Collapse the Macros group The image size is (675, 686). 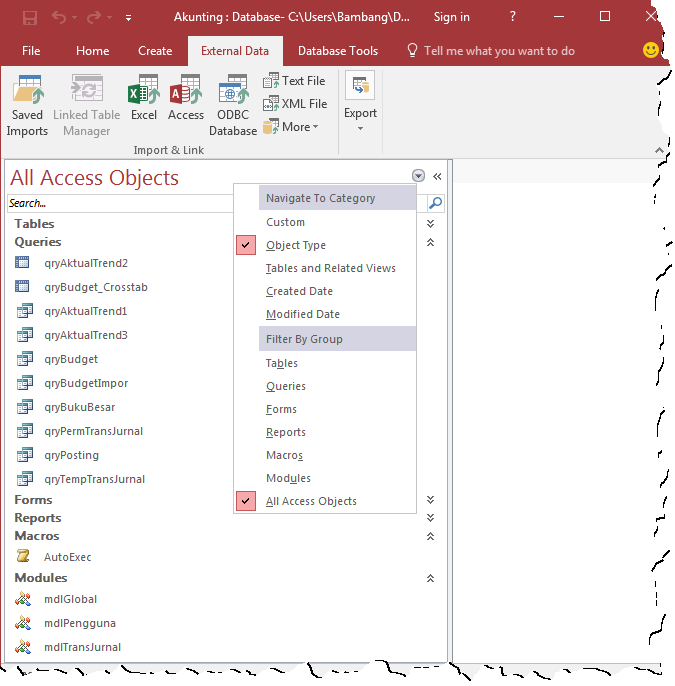(x=430, y=536)
